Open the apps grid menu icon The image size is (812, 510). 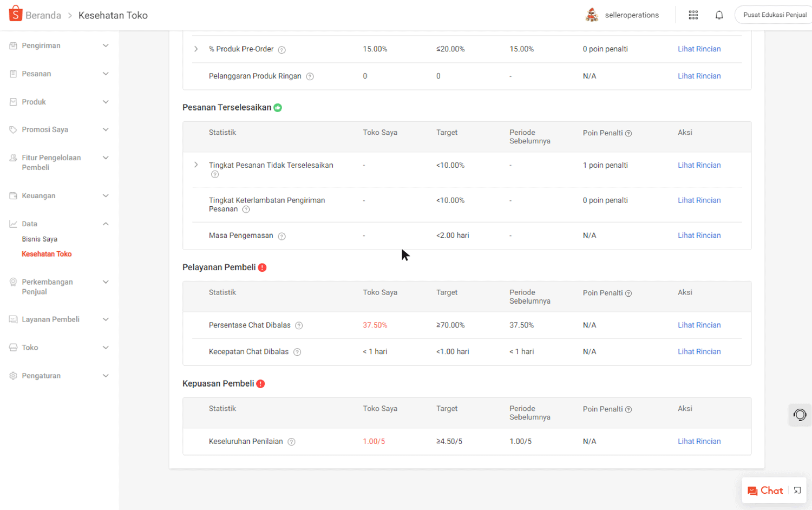pos(693,15)
